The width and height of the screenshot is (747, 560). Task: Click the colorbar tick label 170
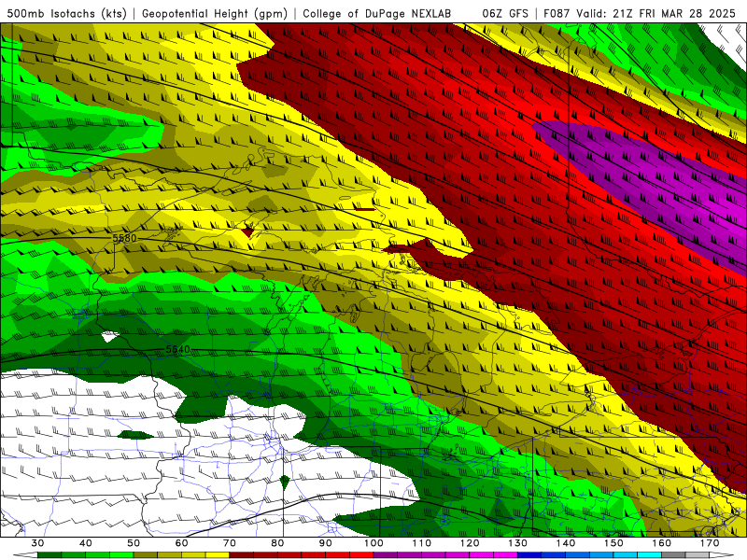pos(710,543)
